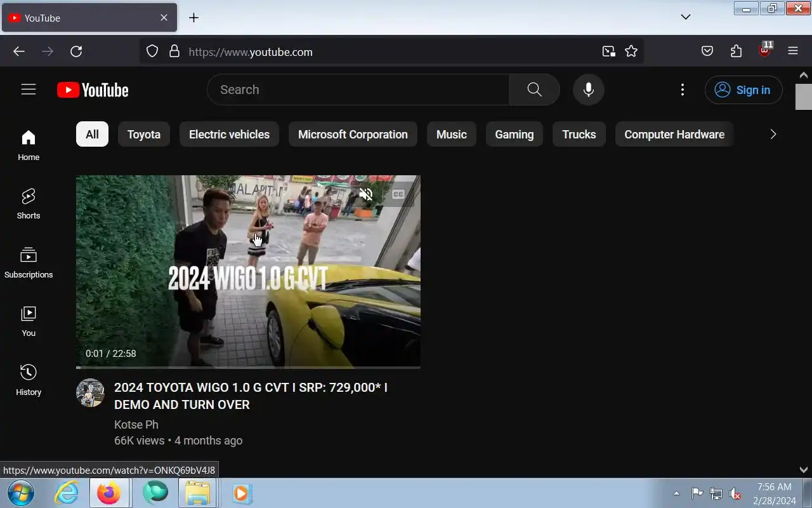The image size is (812, 508).
Task: Select the Electric vehicles filter chip
Action: (229, 134)
